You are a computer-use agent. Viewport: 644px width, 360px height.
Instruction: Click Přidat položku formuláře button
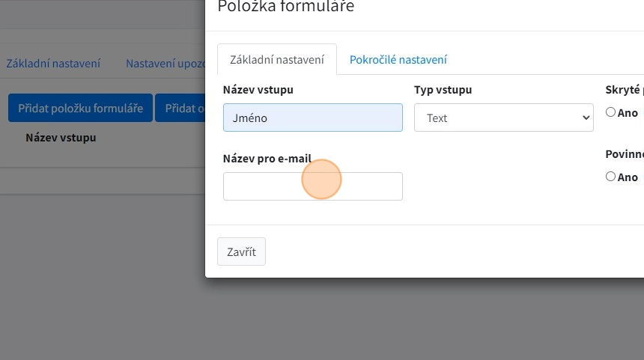[x=80, y=108]
